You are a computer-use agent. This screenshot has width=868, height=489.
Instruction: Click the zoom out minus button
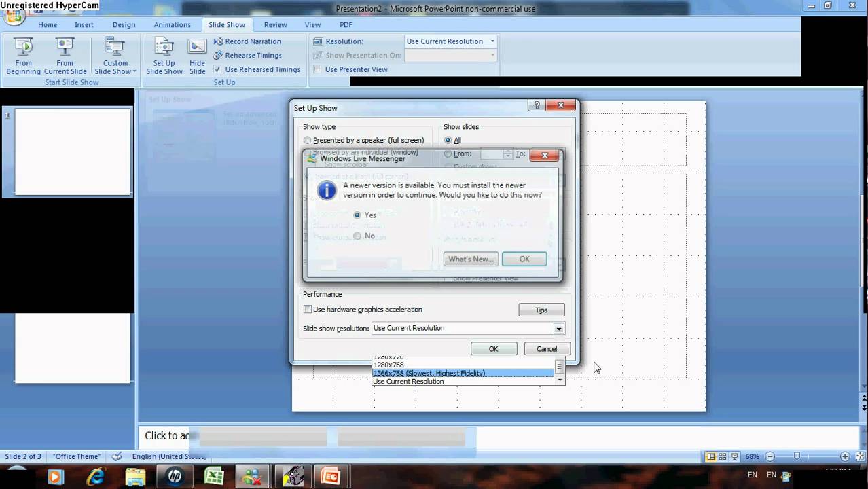770,456
